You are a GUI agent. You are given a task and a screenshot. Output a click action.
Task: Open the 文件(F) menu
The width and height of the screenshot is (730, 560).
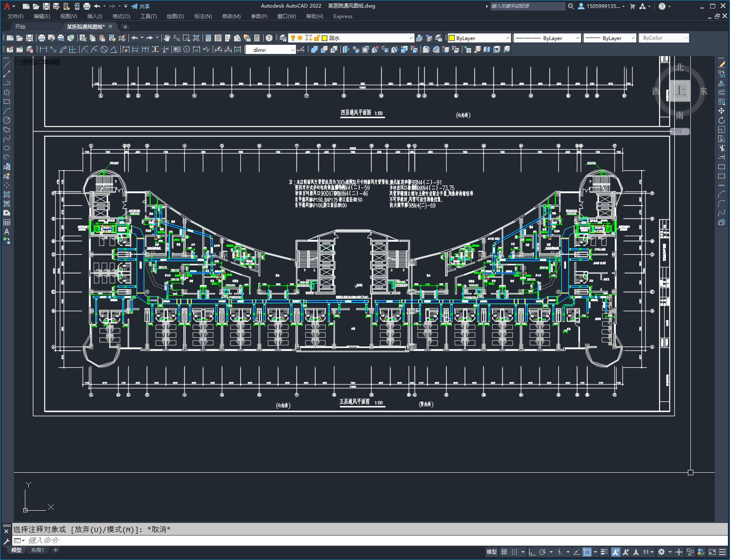[16, 16]
